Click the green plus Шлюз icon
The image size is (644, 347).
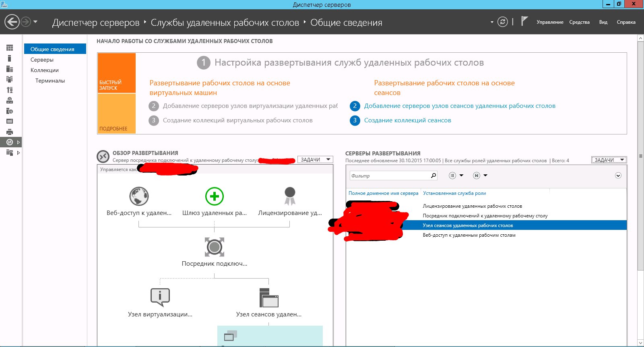(214, 196)
